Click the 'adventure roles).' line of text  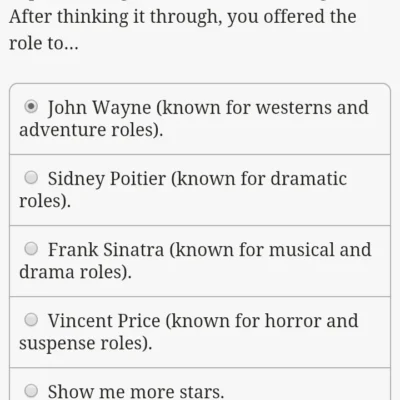coord(91,130)
